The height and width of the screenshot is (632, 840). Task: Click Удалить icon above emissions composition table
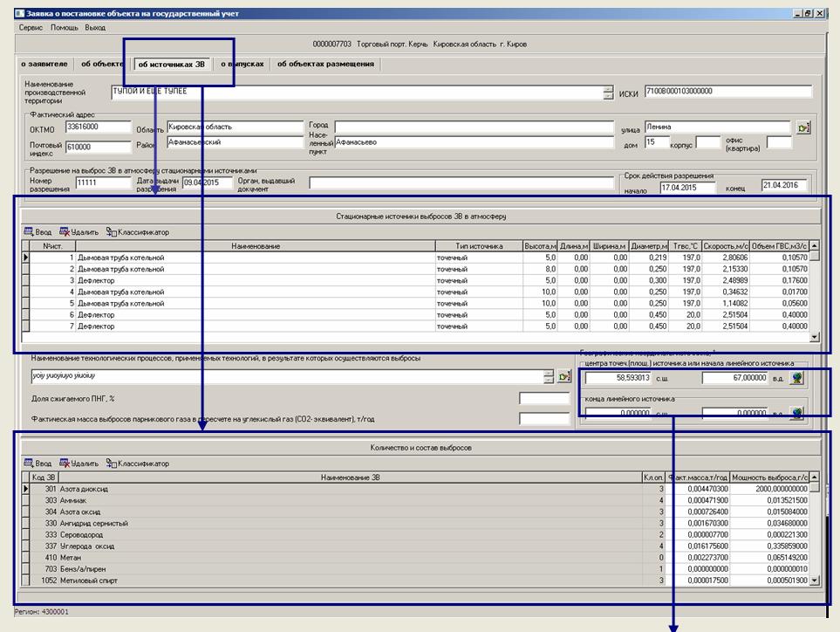[x=65, y=464]
